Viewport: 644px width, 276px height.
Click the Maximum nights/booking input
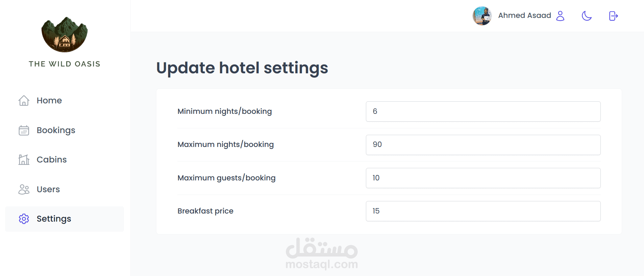click(483, 145)
